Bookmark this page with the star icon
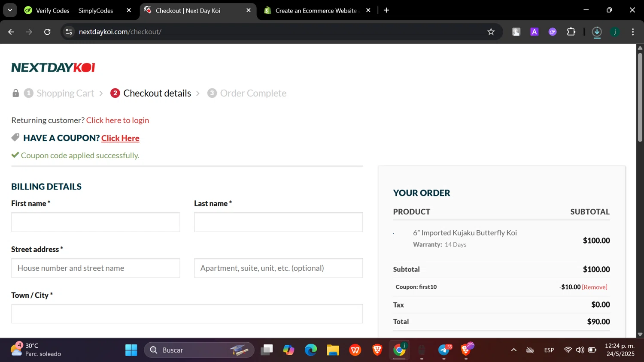This screenshot has height=362, width=644. (x=491, y=32)
